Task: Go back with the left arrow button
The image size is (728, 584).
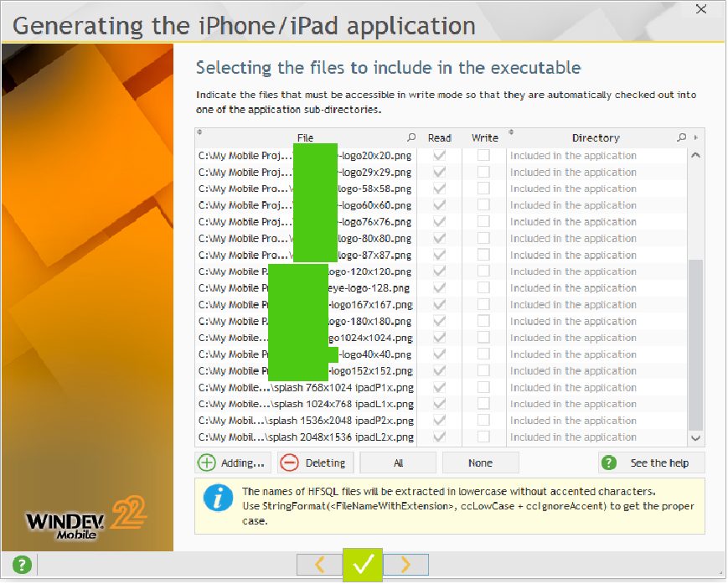Action: pyautogui.click(x=320, y=565)
